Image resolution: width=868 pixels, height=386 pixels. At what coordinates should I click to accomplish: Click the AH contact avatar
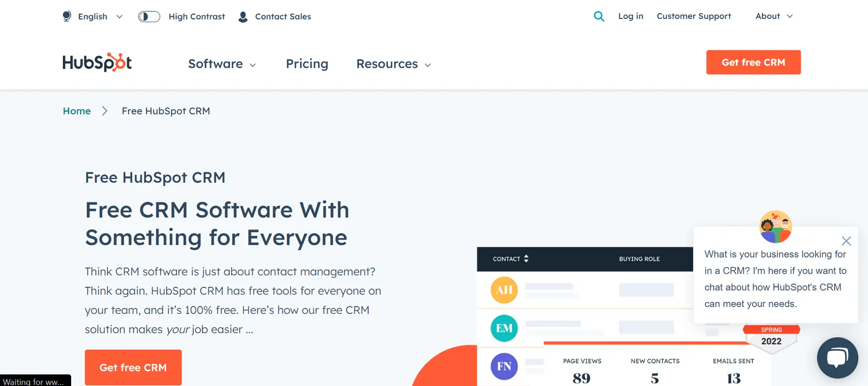click(x=504, y=290)
